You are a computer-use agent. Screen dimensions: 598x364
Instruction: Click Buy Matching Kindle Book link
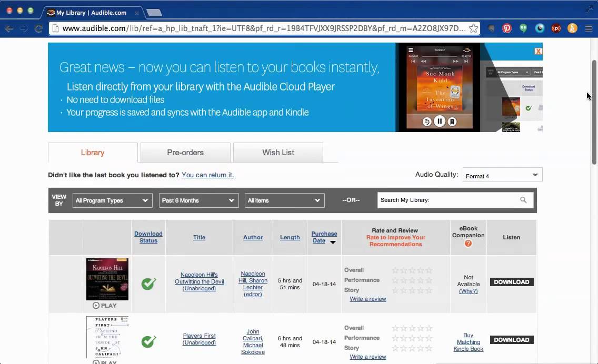[x=469, y=342]
